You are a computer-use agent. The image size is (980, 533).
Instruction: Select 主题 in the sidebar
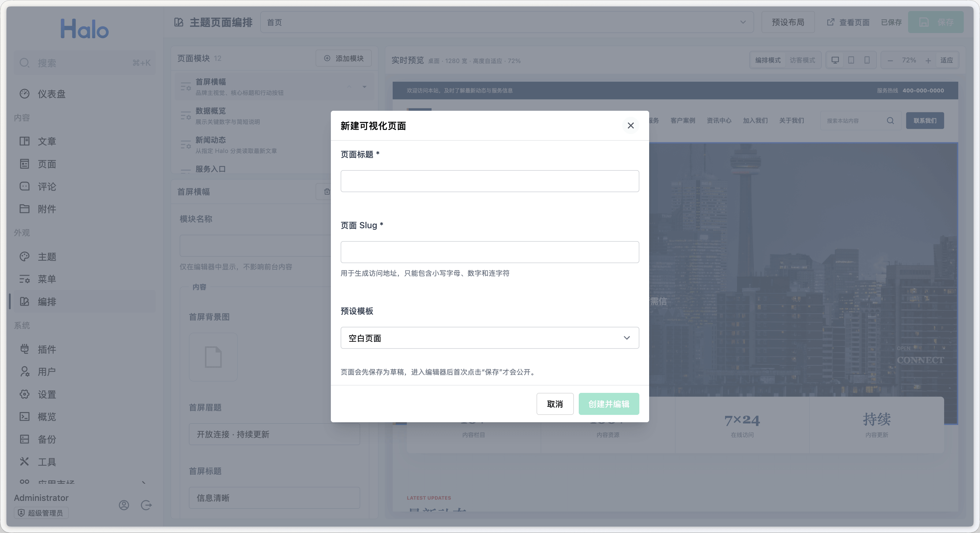point(84,257)
